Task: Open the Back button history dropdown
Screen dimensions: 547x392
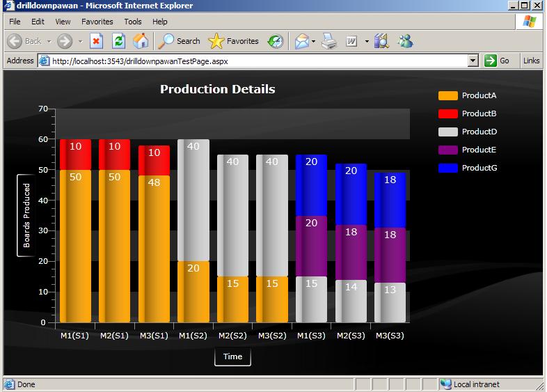Action: (x=49, y=42)
